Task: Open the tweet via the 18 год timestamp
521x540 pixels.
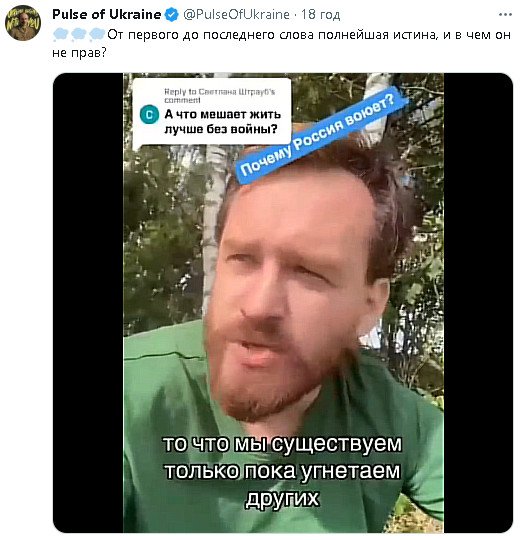Action: tap(321, 14)
